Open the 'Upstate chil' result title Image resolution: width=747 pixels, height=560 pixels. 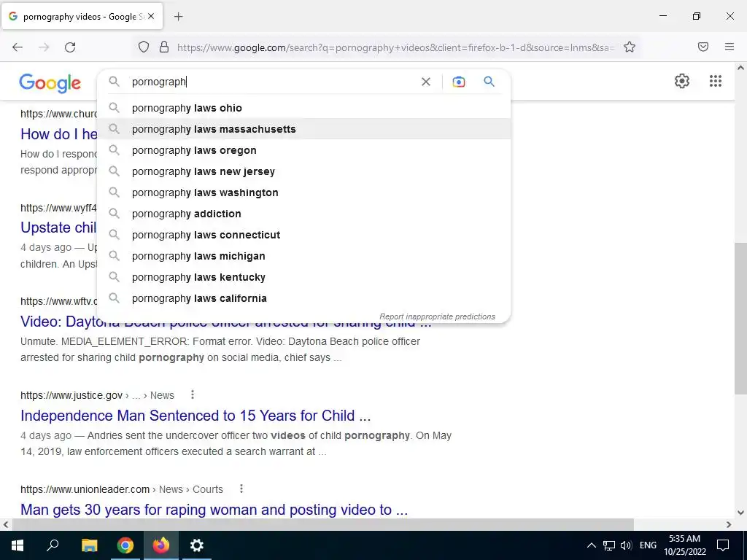pyautogui.click(x=58, y=227)
